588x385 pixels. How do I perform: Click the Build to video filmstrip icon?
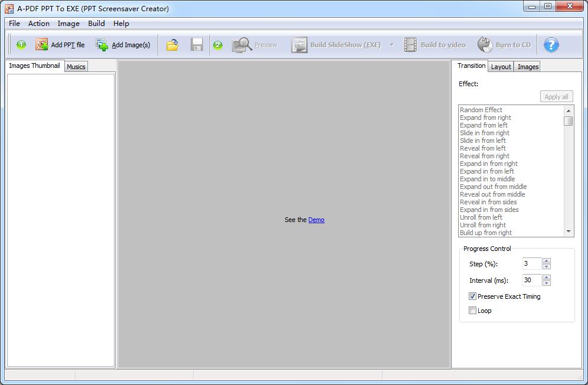tap(410, 45)
